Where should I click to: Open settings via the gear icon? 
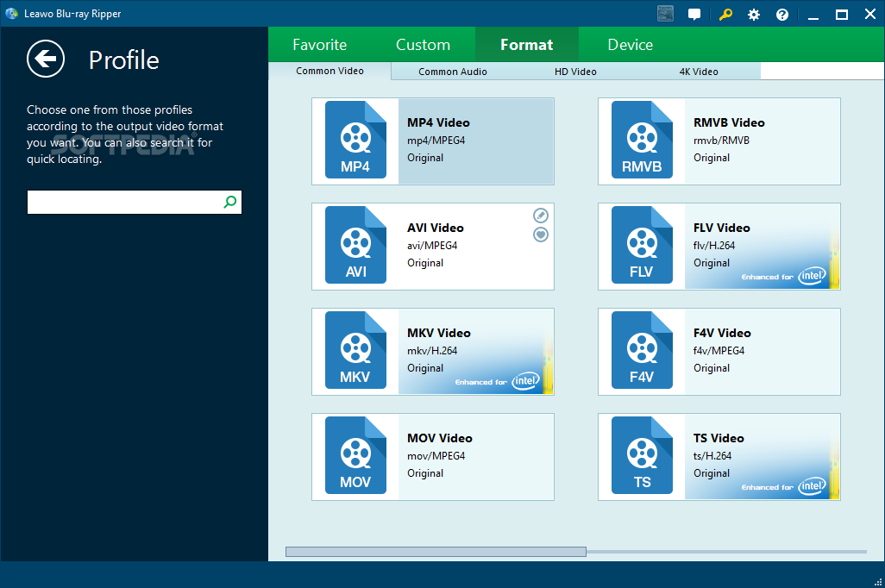[754, 15]
